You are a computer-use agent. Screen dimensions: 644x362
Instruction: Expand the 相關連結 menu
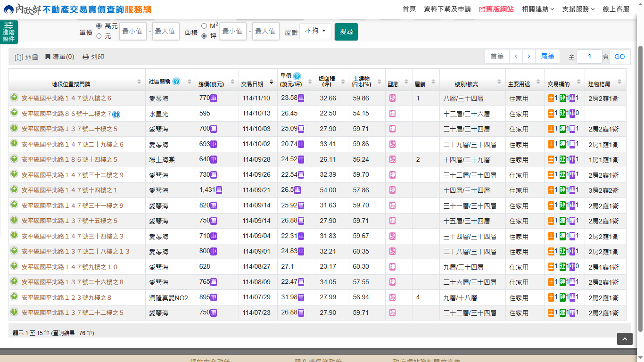pos(538,9)
